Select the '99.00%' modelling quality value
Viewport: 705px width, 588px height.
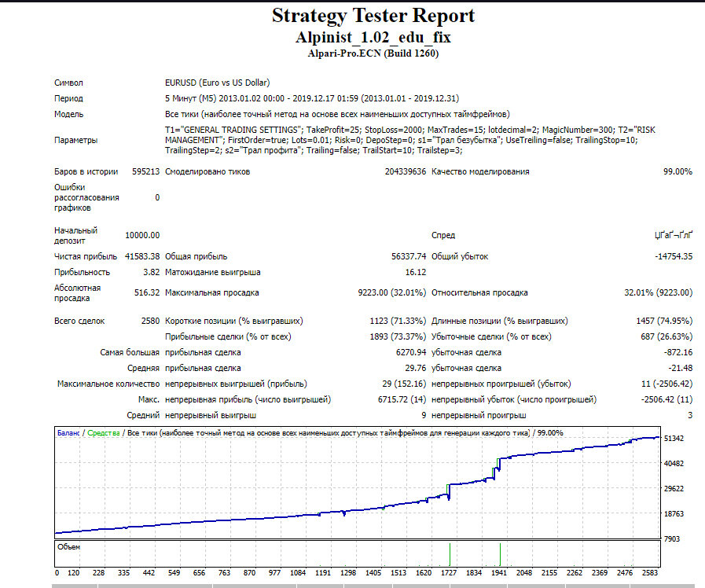point(677,171)
